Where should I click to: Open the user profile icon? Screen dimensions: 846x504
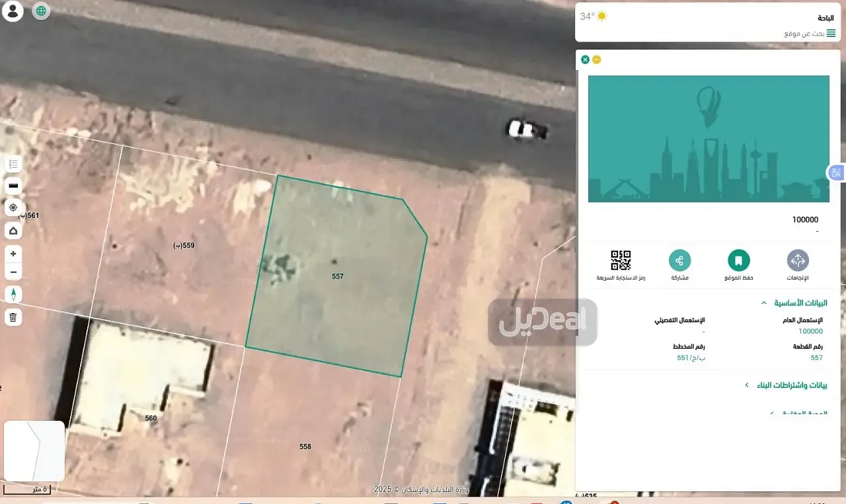tap(13, 11)
